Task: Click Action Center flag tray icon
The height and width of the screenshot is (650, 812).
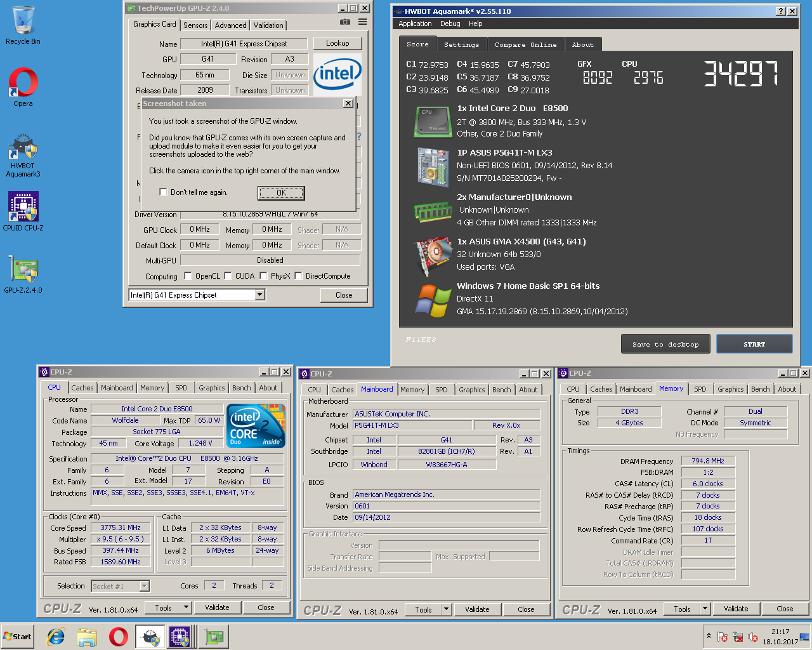Action: [722, 637]
